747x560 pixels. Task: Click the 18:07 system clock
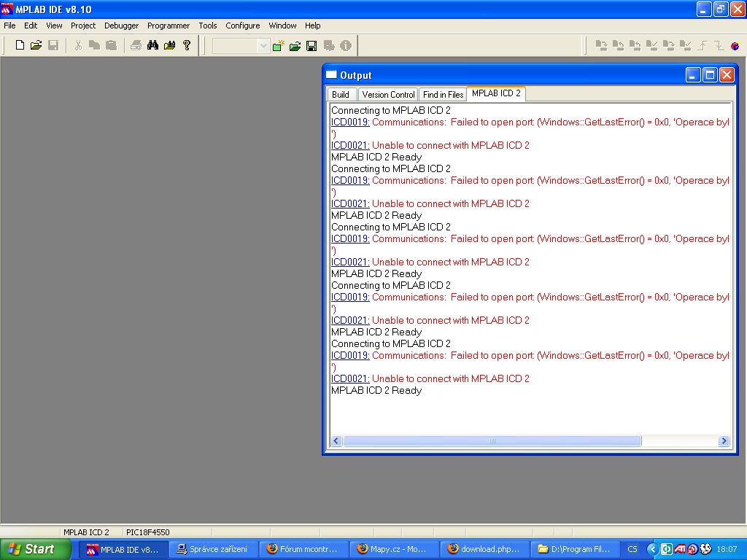pyautogui.click(x=727, y=549)
